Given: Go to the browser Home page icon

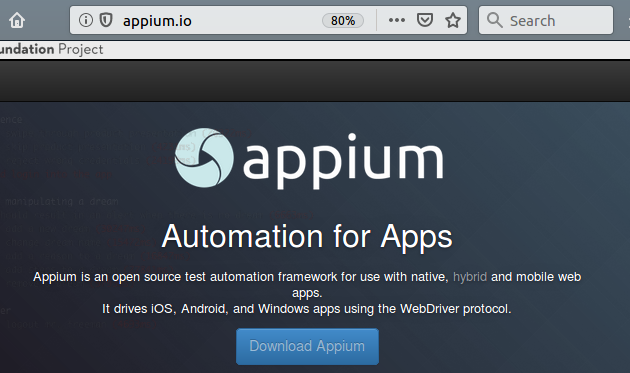Looking at the screenshot, I should click(17, 20).
